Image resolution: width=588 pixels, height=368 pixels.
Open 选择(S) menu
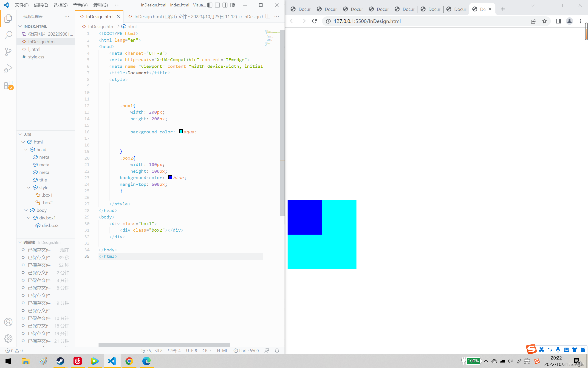point(60,5)
